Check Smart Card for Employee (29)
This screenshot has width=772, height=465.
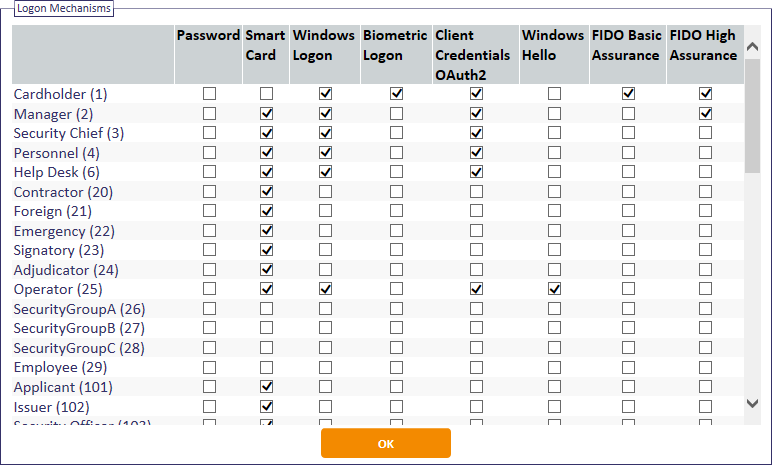(266, 367)
